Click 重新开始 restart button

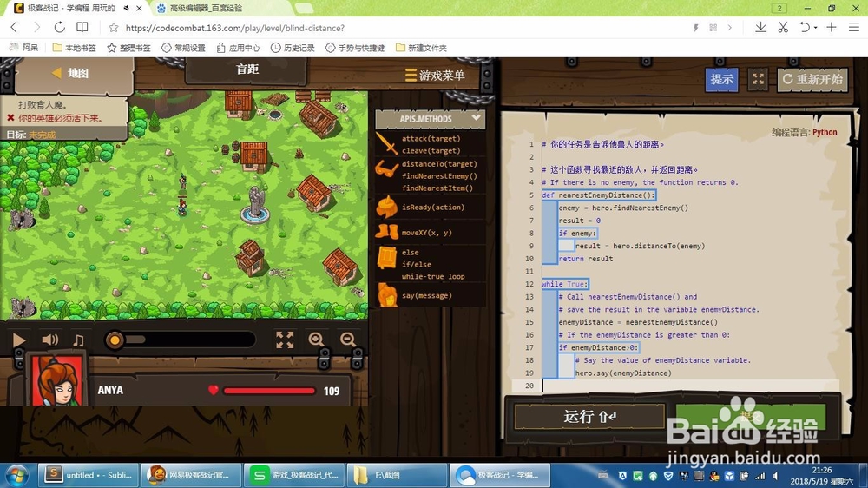[812, 79]
